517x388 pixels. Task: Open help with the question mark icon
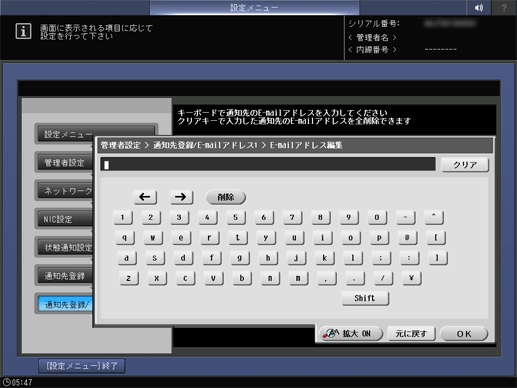pos(504,7)
